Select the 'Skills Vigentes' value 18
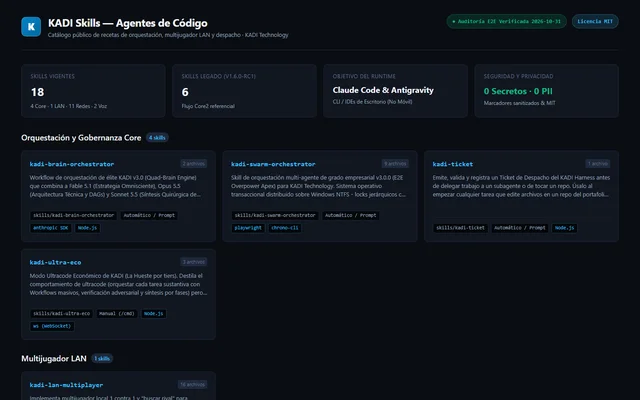 (38, 92)
